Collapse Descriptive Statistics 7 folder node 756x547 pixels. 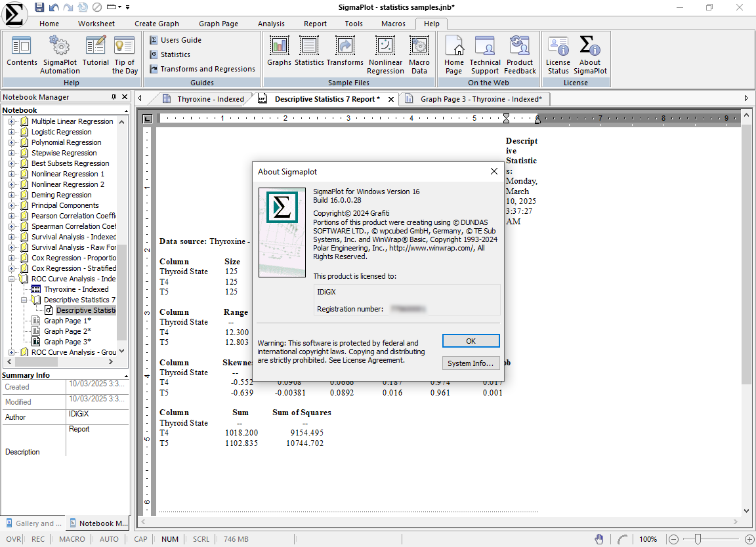(24, 300)
